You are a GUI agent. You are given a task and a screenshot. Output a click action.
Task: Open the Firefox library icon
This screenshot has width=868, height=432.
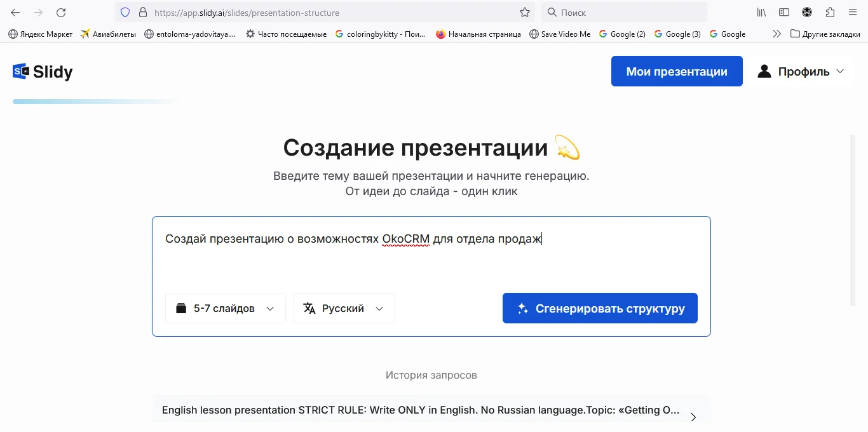[761, 12]
